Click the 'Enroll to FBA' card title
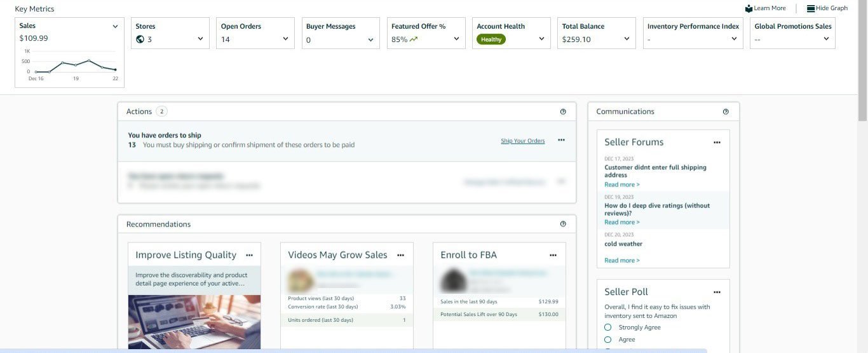 pyautogui.click(x=469, y=255)
